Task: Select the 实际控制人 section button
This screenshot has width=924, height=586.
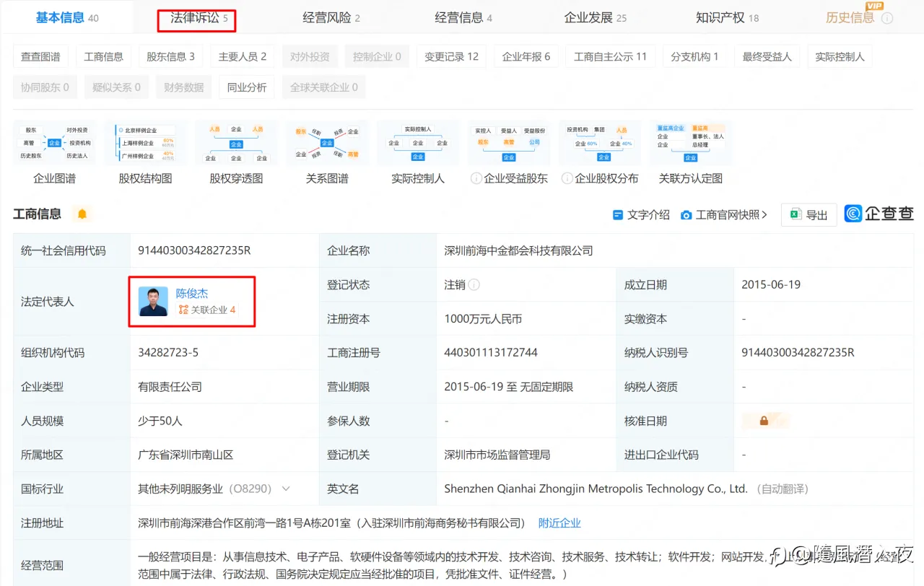Action: 840,56
